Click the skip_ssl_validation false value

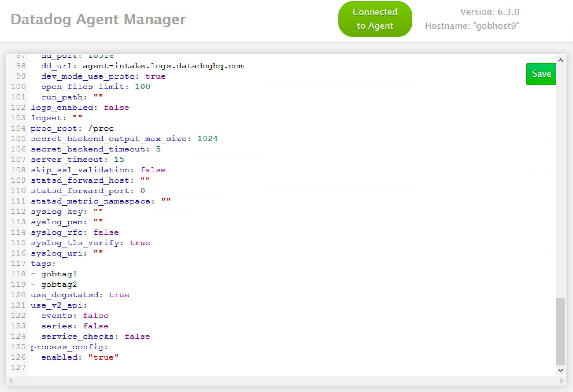[153, 170]
